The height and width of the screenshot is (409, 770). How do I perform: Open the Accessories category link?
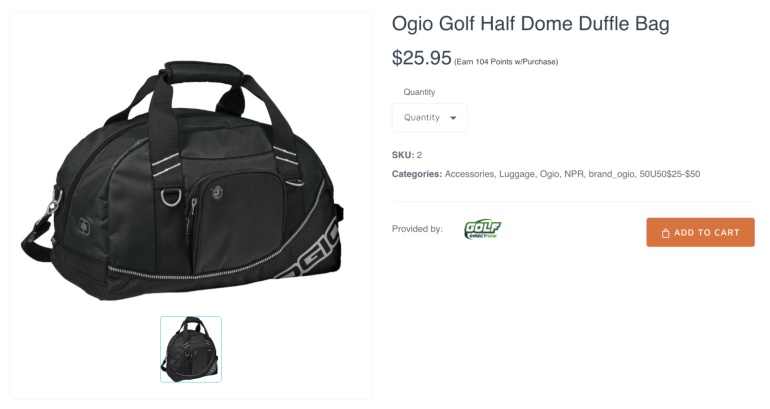coord(469,174)
